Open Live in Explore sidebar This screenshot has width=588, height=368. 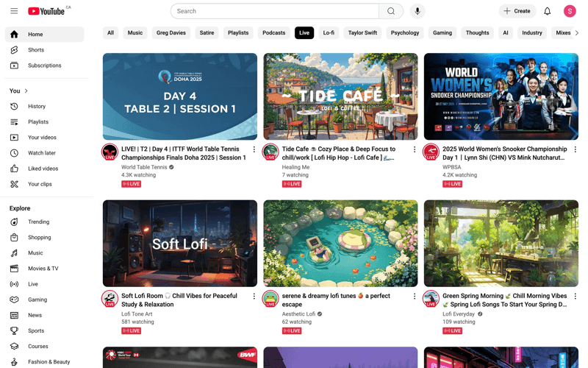[45, 284]
